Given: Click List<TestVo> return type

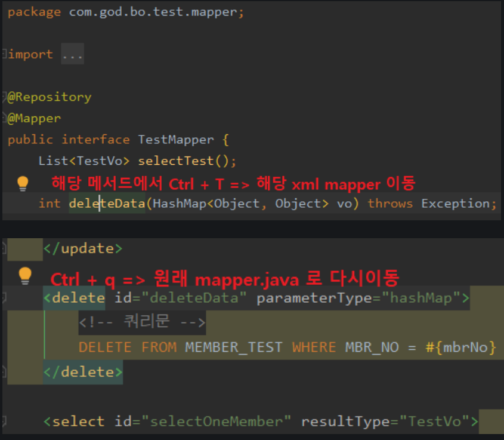Looking at the screenshot, I should point(84,161).
